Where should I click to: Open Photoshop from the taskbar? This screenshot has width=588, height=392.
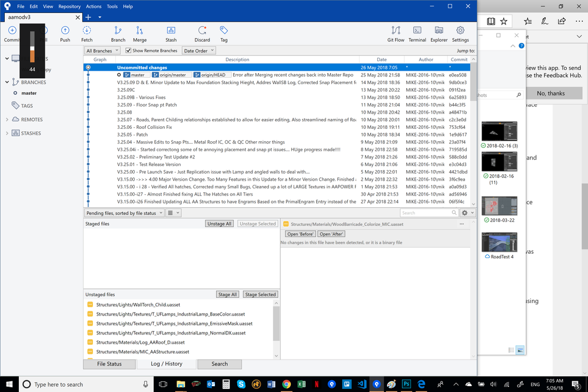407,384
